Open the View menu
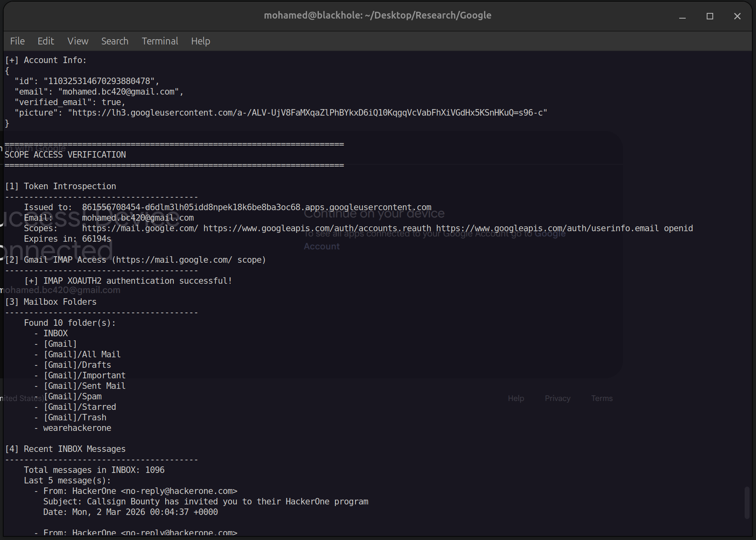756x540 pixels. click(78, 41)
